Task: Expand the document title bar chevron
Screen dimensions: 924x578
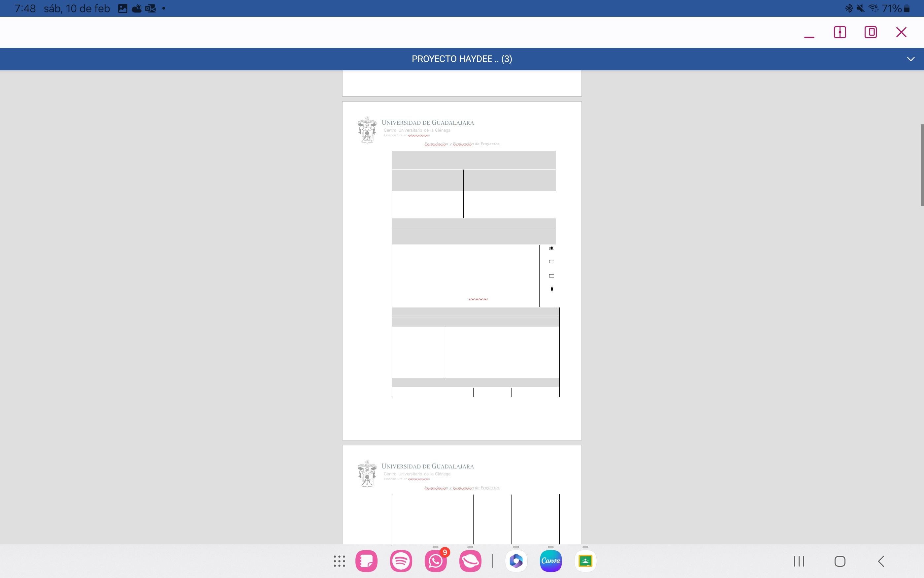Action: [x=910, y=59]
